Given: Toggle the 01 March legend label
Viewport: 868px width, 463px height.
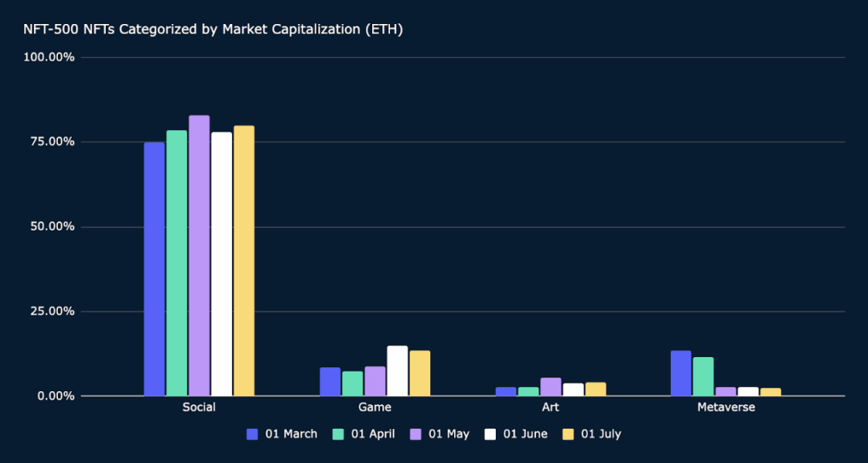Looking at the screenshot, I should coord(291,434).
